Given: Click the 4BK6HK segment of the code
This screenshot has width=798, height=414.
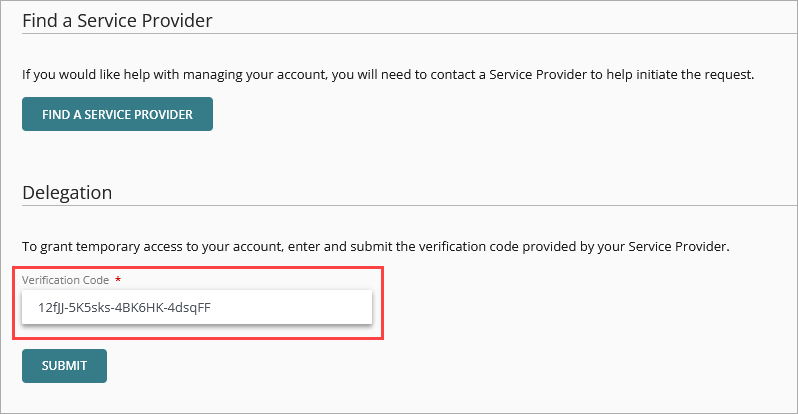Looking at the screenshot, I should click(141, 307).
